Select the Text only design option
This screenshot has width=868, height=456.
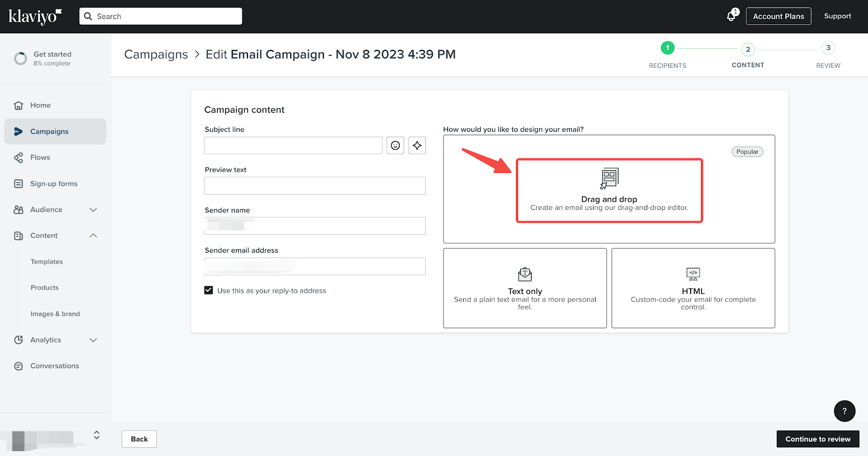[525, 288]
